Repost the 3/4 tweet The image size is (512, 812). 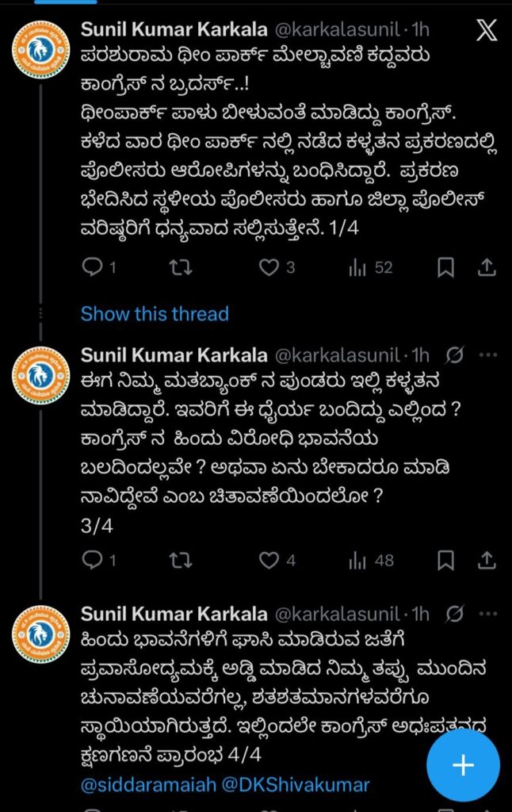pos(181,561)
